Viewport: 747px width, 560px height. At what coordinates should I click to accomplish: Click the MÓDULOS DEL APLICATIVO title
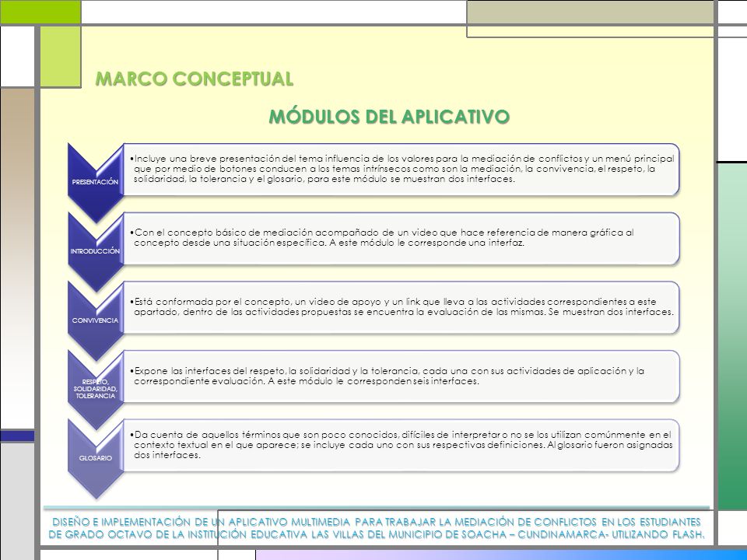click(x=389, y=117)
